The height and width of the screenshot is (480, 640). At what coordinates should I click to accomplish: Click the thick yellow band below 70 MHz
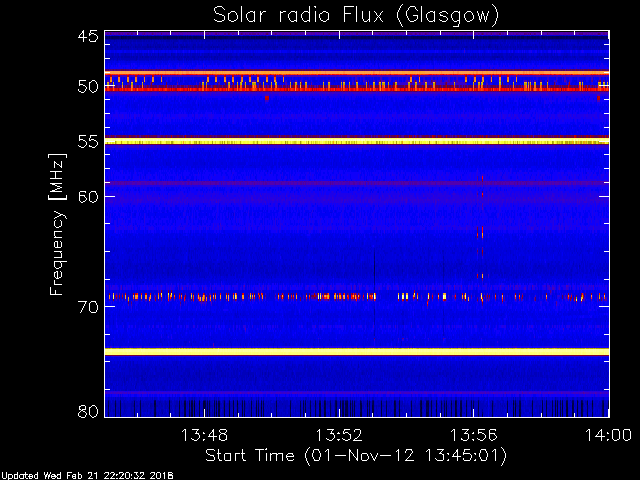tap(357, 351)
